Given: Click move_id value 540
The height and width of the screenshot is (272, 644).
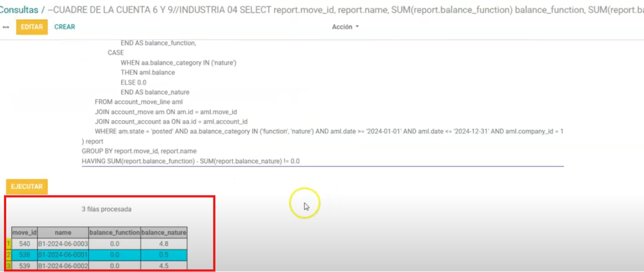Looking at the screenshot, I should click(23, 244).
